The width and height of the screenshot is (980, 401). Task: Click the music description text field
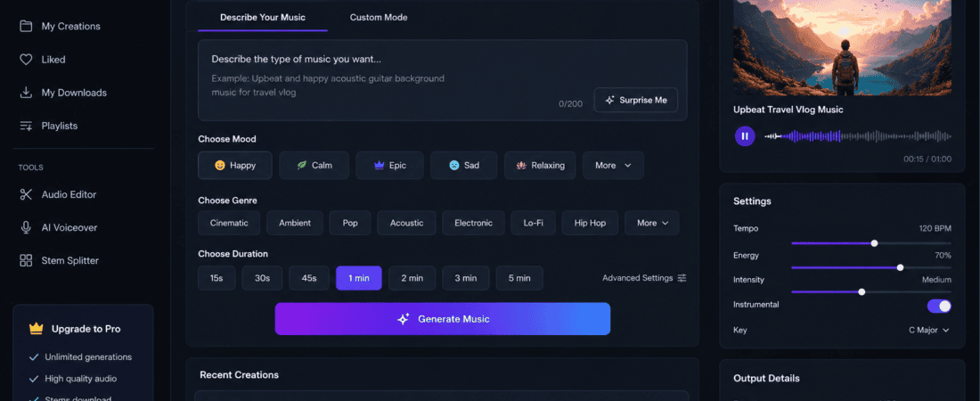(x=443, y=80)
